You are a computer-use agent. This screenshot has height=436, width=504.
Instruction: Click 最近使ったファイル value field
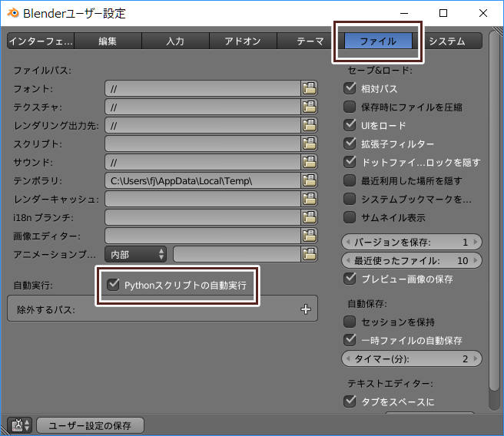tap(412, 260)
